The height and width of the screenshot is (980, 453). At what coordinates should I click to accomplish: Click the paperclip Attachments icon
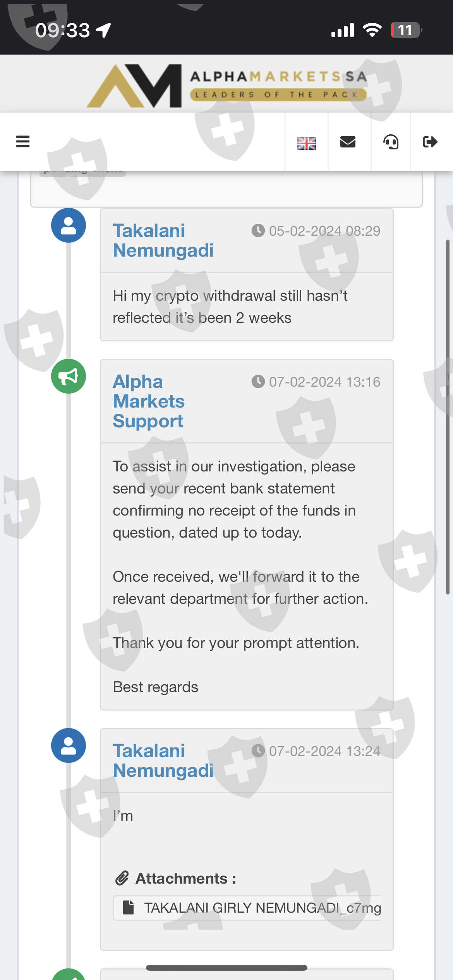pyautogui.click(x=122, y=878)
